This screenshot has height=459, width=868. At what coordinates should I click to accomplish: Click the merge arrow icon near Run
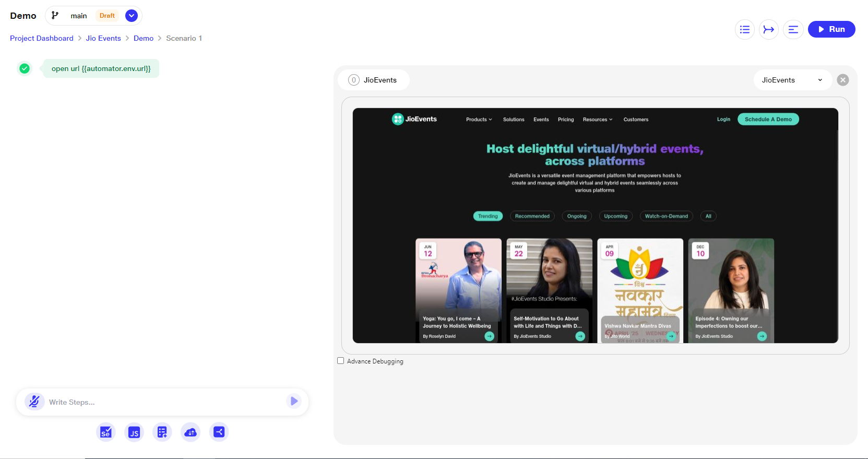(769, 29)
